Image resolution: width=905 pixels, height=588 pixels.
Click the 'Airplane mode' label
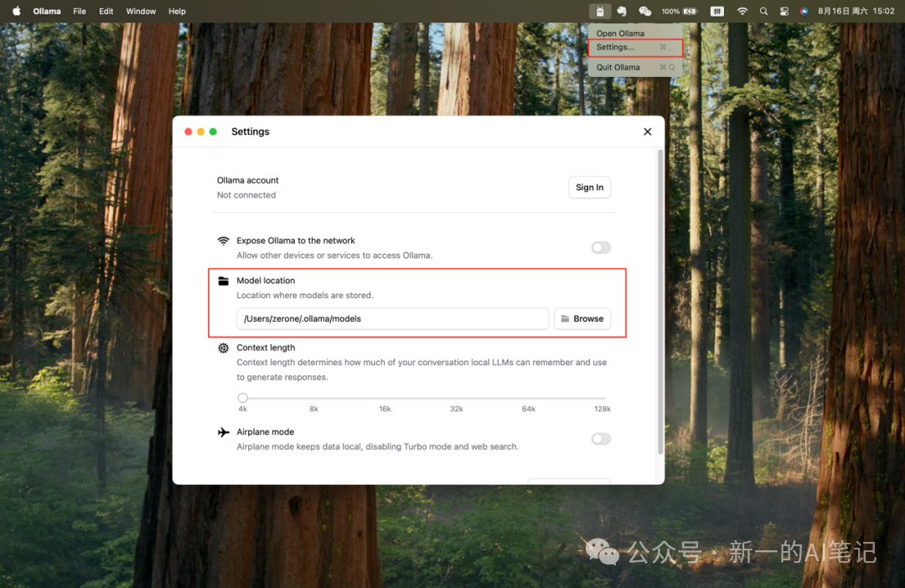pyautogui.click(x=265, y=431)
